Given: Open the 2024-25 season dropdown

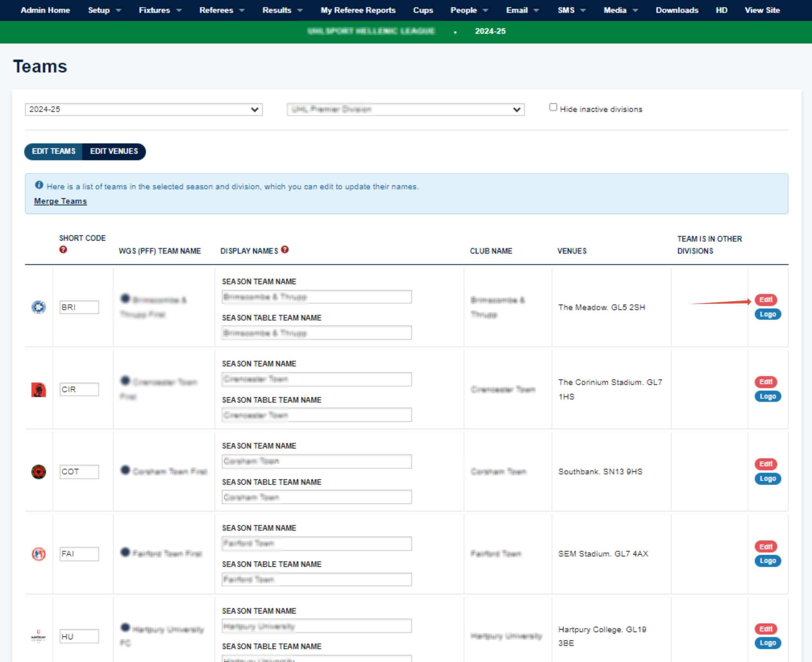Looking at the screenshot, I should click(143, 110).
